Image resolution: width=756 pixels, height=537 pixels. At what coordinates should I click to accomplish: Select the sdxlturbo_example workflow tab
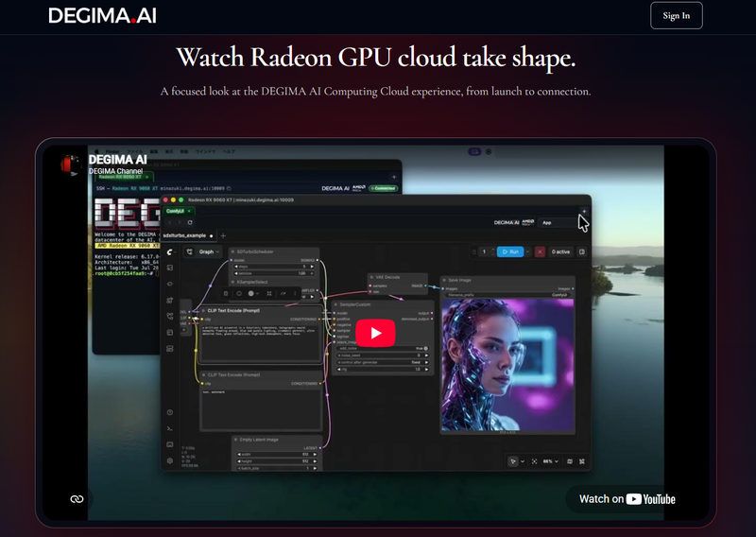[x=188, y=235]
